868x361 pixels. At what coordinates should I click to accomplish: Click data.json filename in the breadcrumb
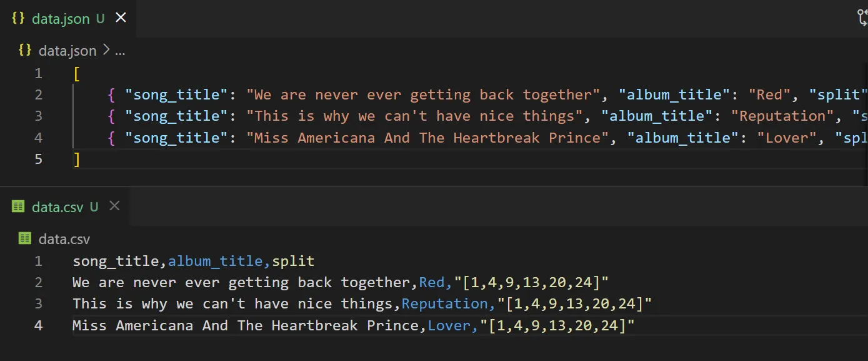(x=69, y=50)
